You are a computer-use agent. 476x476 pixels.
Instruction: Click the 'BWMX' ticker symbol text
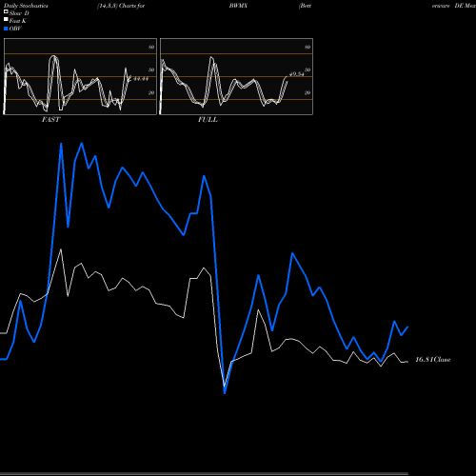coord(238,6)
